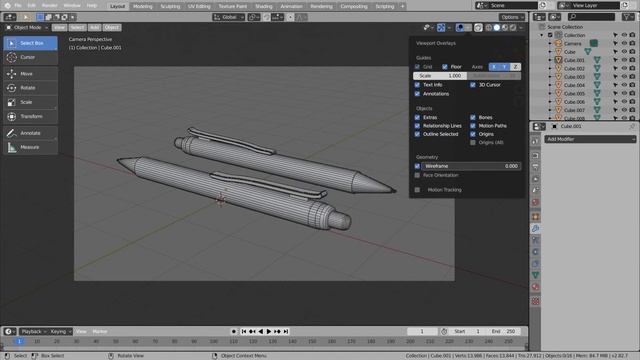Toggle the Outline Selected checkbox

(x=417, y=134)
